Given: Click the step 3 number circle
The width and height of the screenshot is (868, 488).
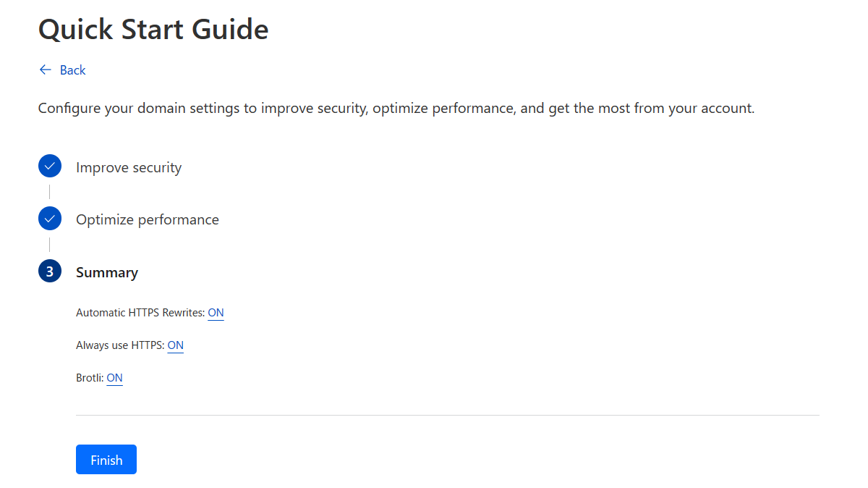Looking at the screenshot, I should coord(50,272).
